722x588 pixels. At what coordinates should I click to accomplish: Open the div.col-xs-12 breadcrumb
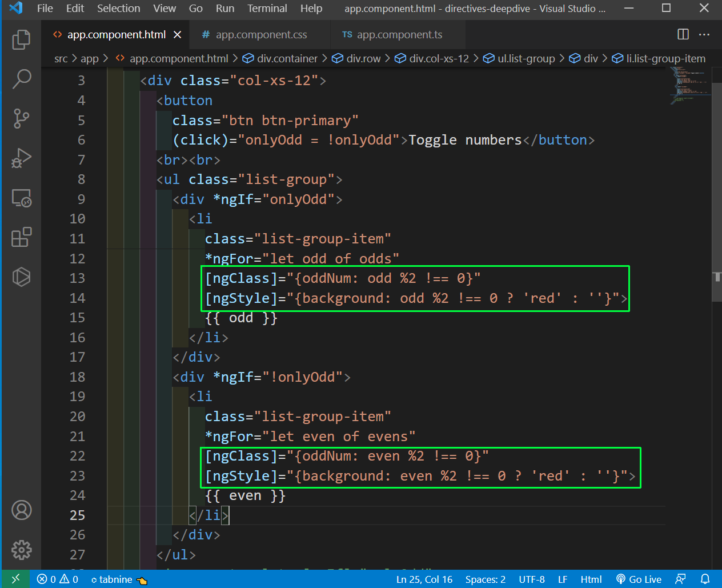(432, 58)
